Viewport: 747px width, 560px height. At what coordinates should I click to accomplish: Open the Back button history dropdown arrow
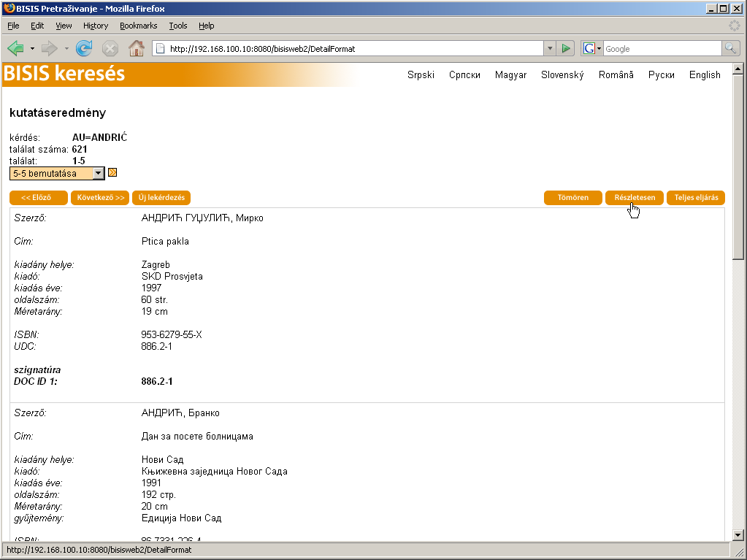pyautogui.click(x=32, y=49)
